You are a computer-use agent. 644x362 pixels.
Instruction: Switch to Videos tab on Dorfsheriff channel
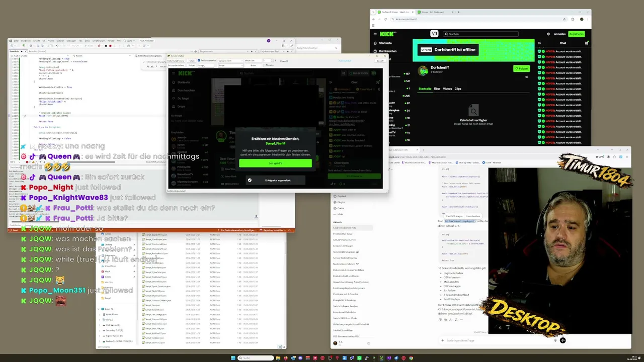[447, 88]
